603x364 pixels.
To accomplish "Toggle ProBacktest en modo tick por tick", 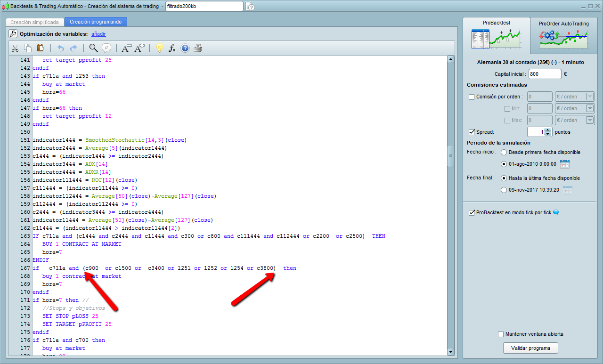I will coord(472,213).
